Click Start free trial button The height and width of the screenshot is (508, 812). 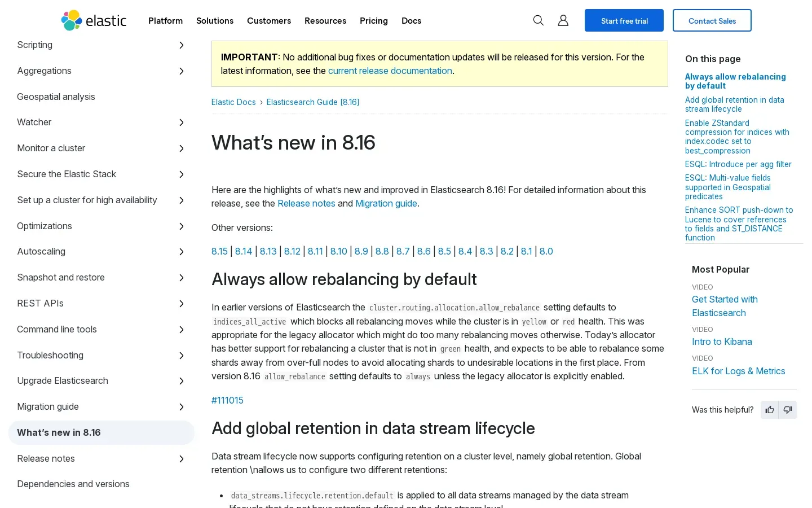pyautogui.click(x=624, y=20)
